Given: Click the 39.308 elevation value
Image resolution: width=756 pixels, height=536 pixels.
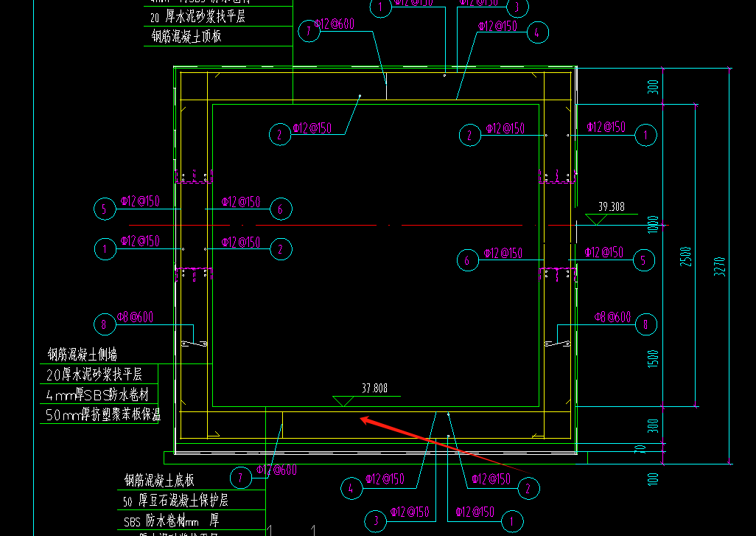Looking at the screenshot, I should [612, 206].
